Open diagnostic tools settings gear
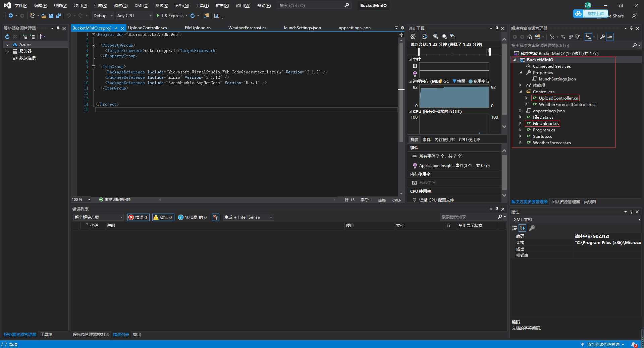Image resolution: width=644 pixels, height=348 pixels. [413, 37]
